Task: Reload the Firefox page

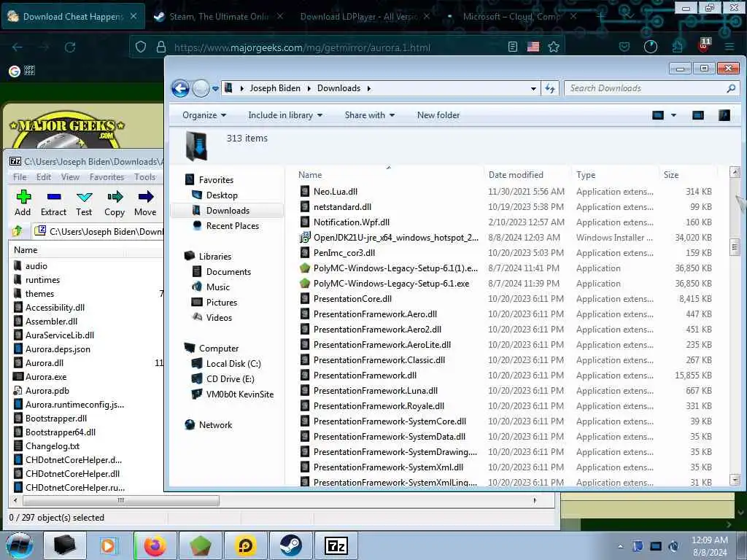Action: [70, 47]
